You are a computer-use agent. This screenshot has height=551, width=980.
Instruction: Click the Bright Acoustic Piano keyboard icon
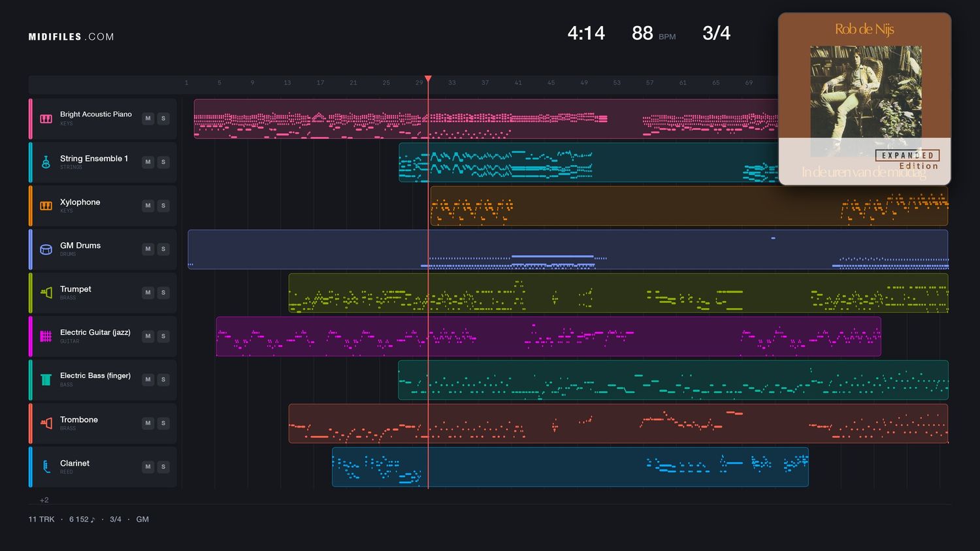tap(46, 119)
